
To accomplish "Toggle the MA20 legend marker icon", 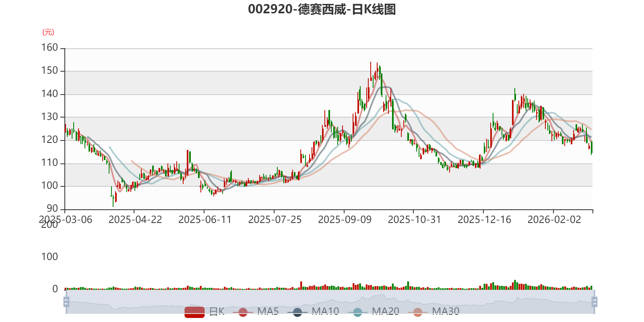I will click(x=357, y=312).
